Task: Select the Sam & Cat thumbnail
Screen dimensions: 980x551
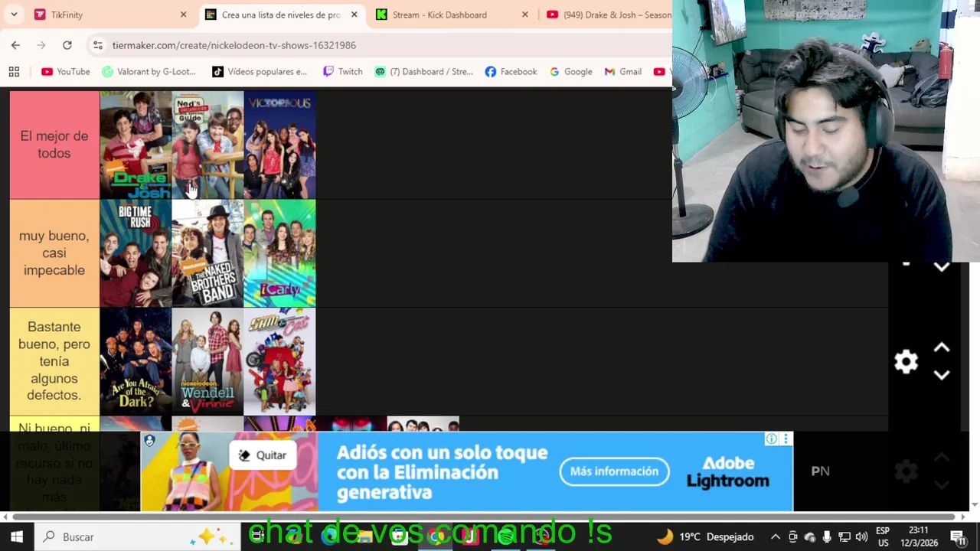Action: 279,361
